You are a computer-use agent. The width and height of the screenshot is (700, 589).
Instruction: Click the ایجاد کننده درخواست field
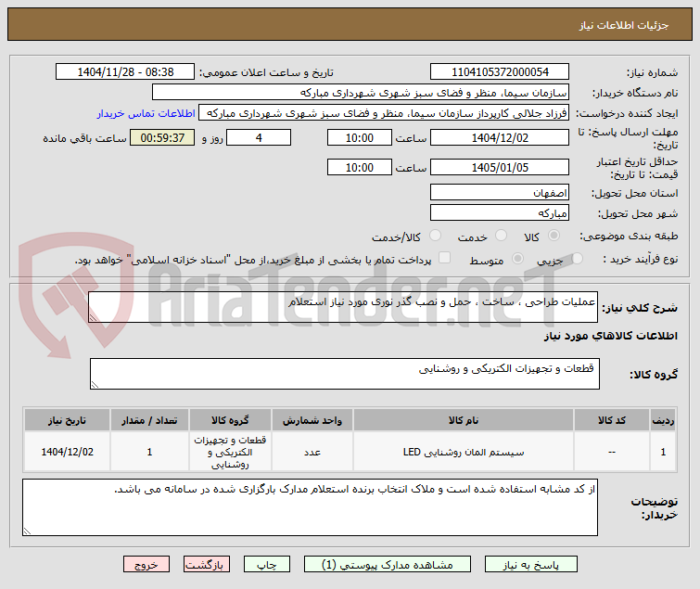click(384, 113)
